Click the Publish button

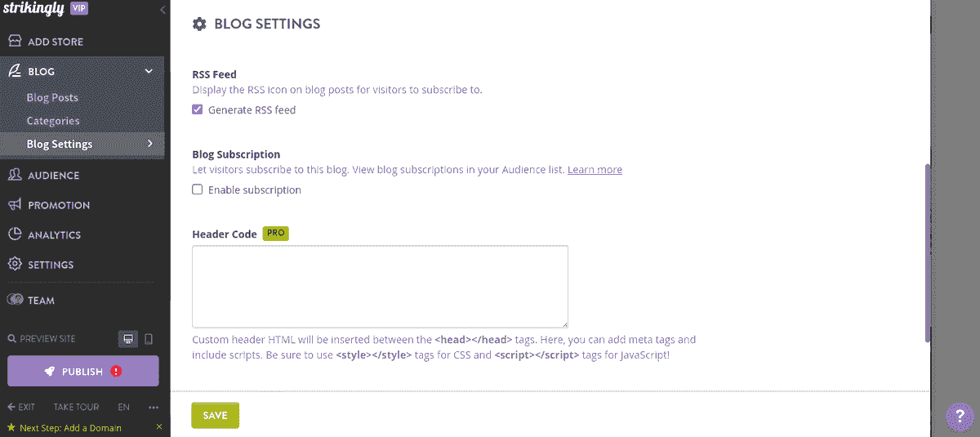pyautogui.click(x=83, y=371)
